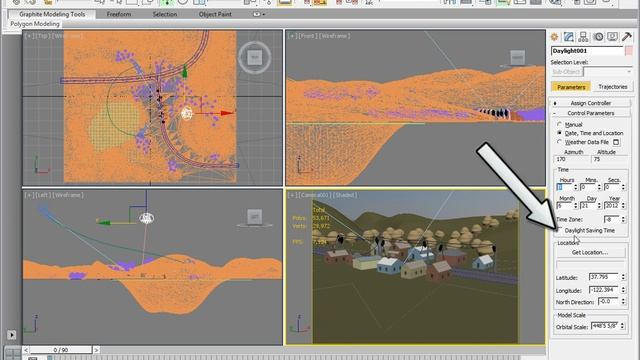The width and height of the screenshot is (640, 360).
Task: Open the Object Paint ribbon tab
Action: pos(215,14)
